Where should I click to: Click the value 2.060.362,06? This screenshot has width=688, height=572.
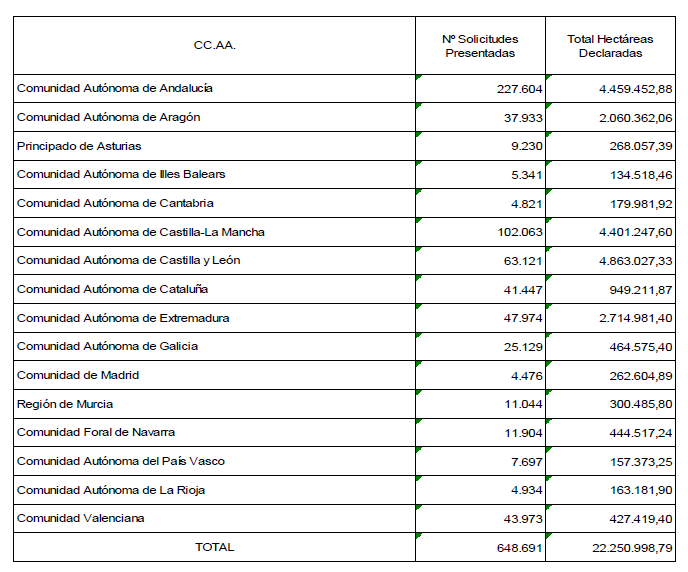[x=635, y=118]
